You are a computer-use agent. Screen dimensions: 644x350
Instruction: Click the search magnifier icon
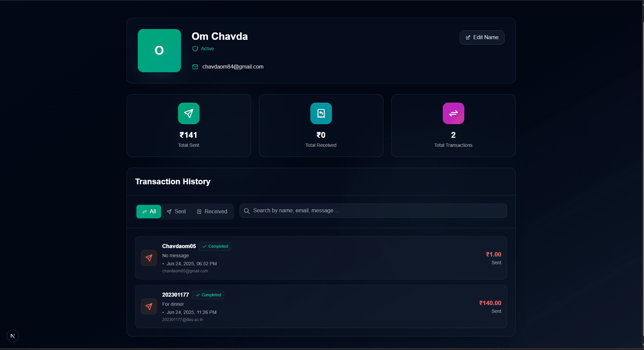click(247, 211)
